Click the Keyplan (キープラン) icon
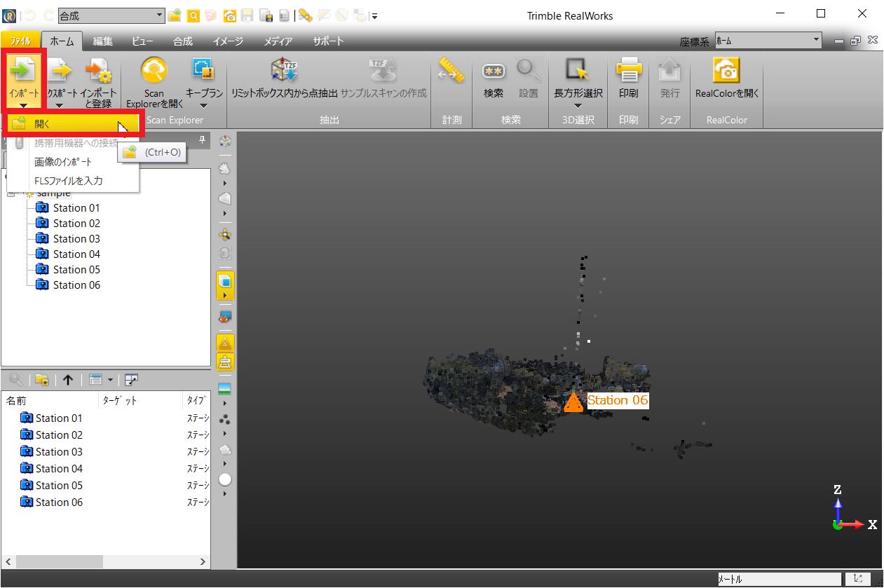Viewport: 884px width, 588px height. click(203, 69)
